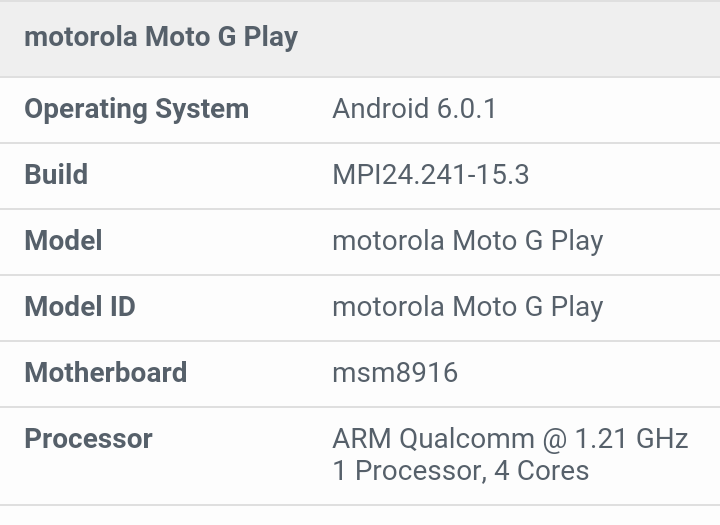The image size is (720, 525).
Task: Click the value in the Model row
Action: 467,241
